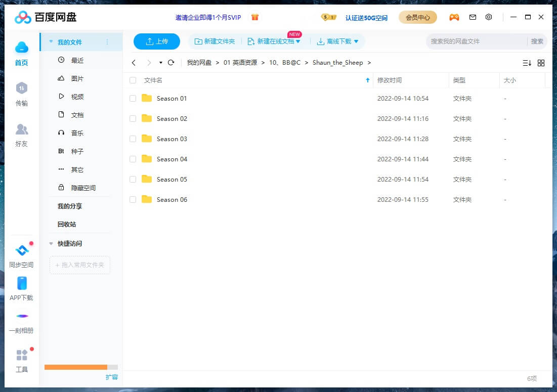Toggle the select-all checkbox in header
557x392 pixels.
133,80
